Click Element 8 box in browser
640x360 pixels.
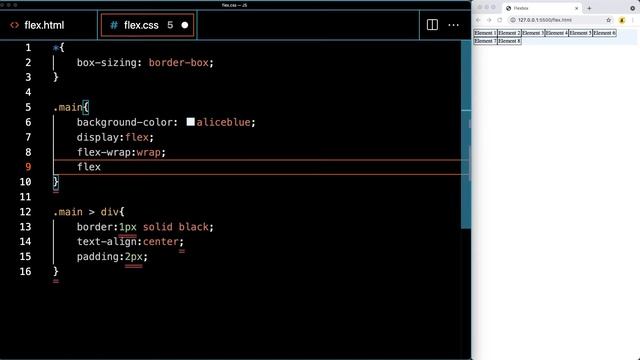509,41
